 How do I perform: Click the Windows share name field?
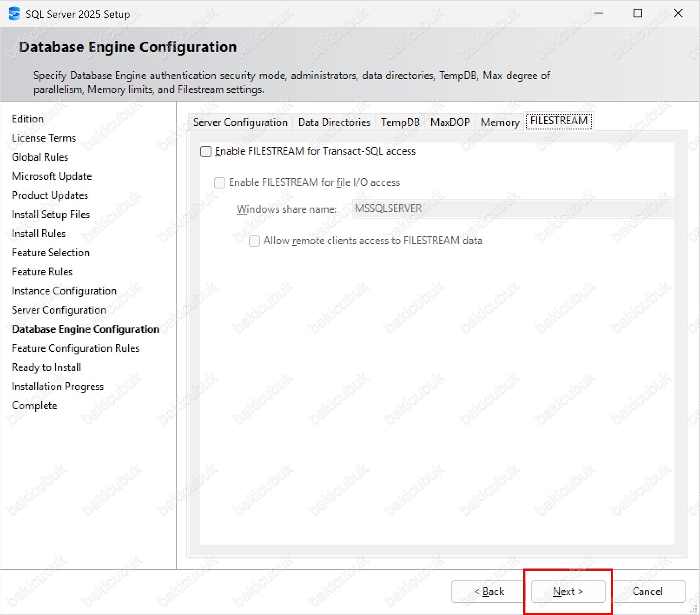[x=513, y=208]
